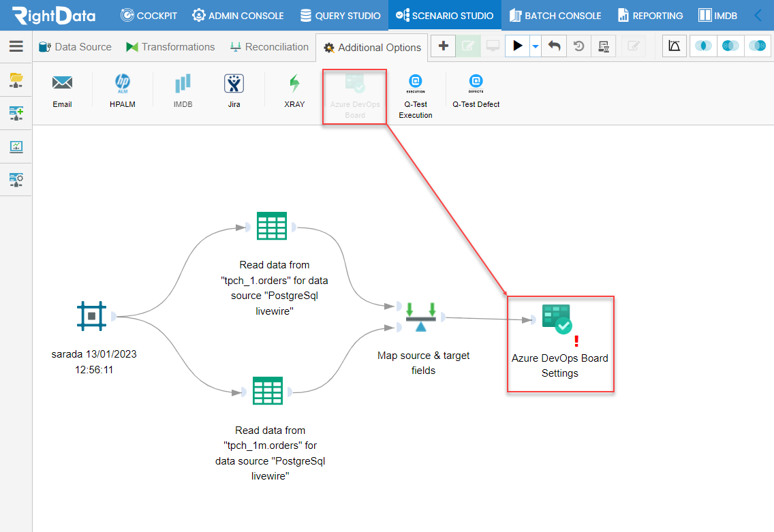Run the scenario with the play button

[x=518, y=46]
